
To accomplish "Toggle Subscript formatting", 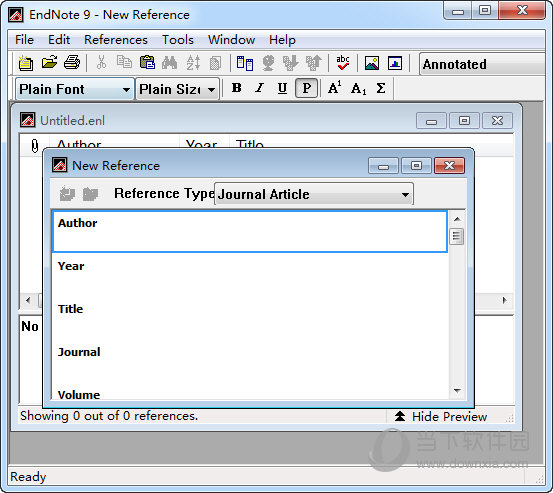I will click(x=358, y=88).
